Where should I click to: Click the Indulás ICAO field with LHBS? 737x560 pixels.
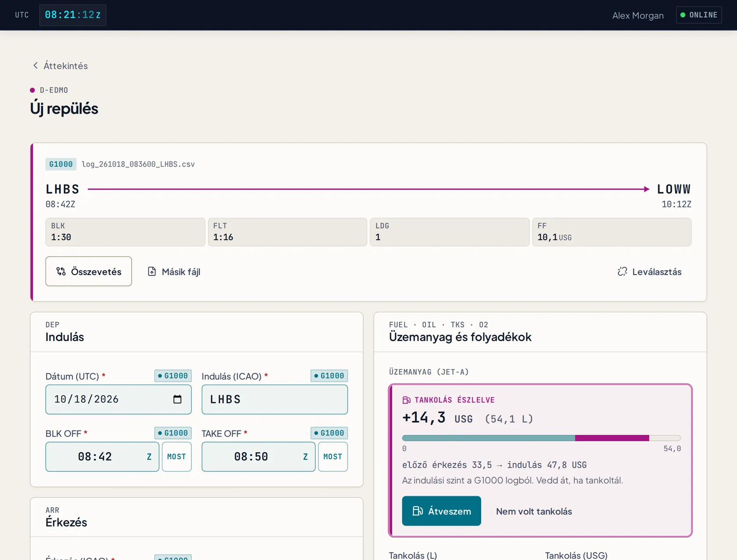(275, 399)
